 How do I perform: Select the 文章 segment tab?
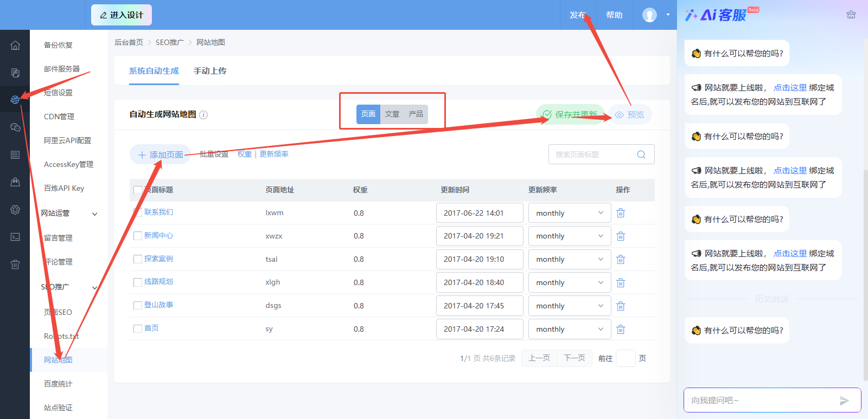pyautogui.click(x=392, y=114)
